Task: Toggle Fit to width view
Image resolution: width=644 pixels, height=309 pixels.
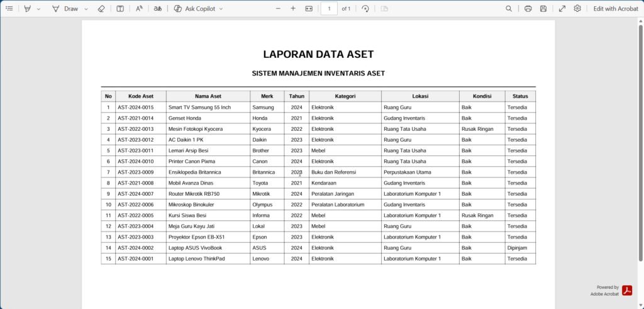Action: point(309,9)
